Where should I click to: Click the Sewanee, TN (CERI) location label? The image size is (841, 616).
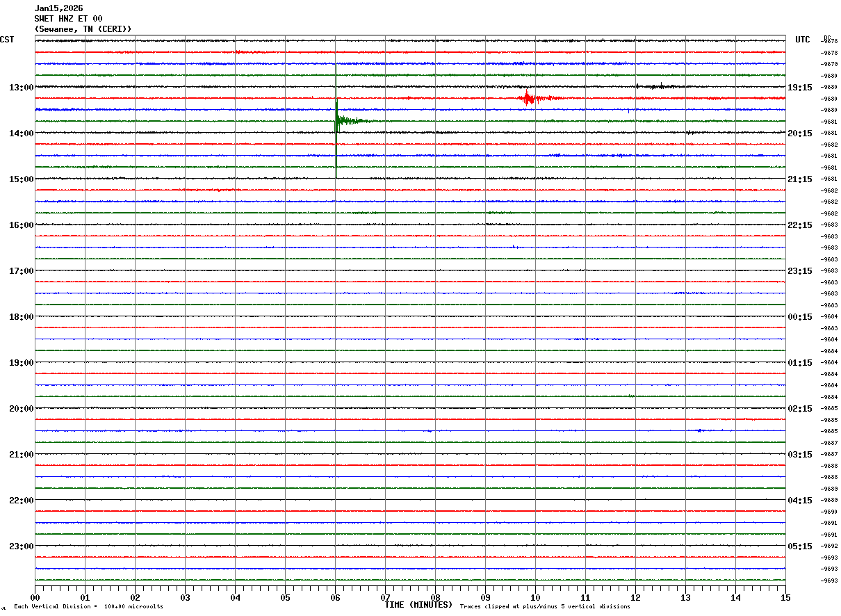(83, 29)
